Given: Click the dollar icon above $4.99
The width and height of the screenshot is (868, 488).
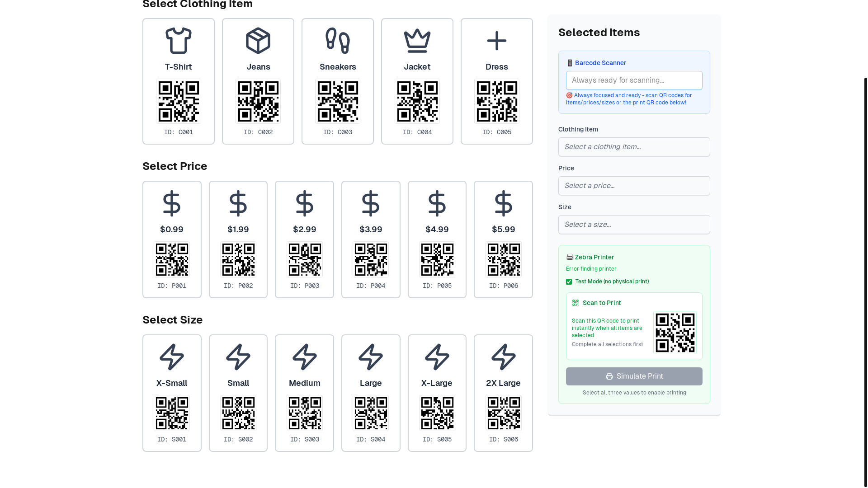Looking at the screenshot, I should coord(437,203).
